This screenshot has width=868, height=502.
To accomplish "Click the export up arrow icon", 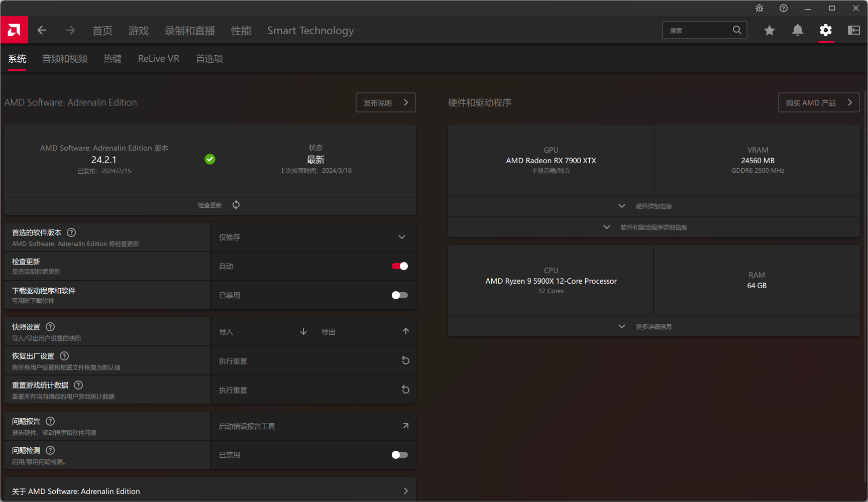I will (406, 331).
